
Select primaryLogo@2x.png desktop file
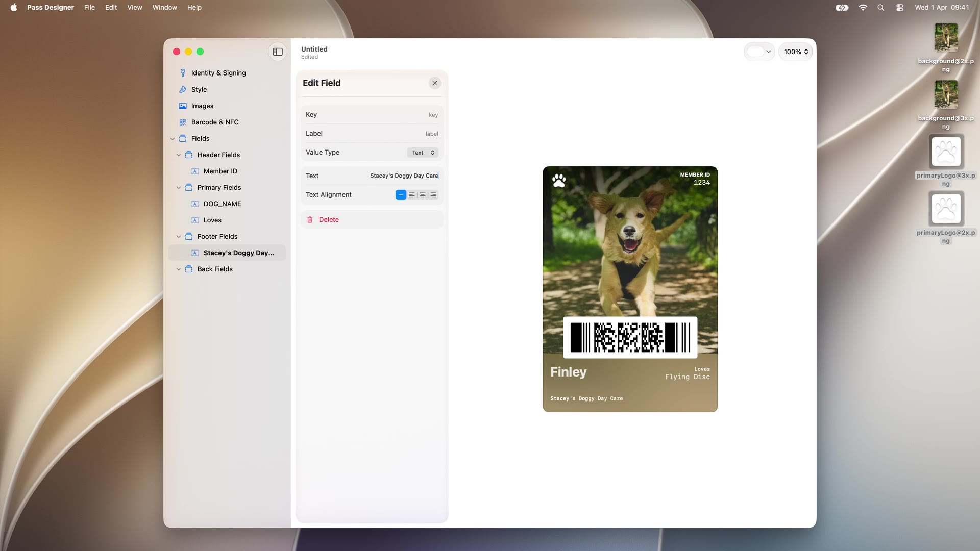point(946,218)
